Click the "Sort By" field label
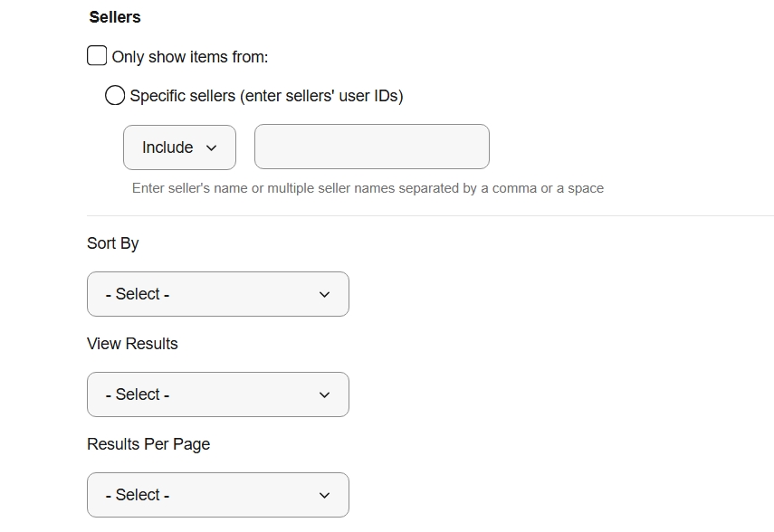 (x=113, y=243)
